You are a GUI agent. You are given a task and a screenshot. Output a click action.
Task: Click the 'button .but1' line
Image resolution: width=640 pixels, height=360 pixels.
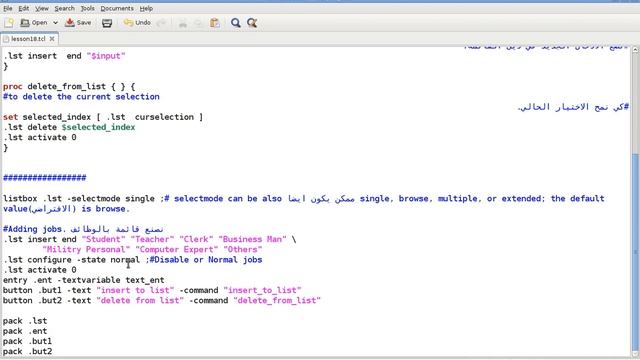pyautogui.click(x=152, y=291)
